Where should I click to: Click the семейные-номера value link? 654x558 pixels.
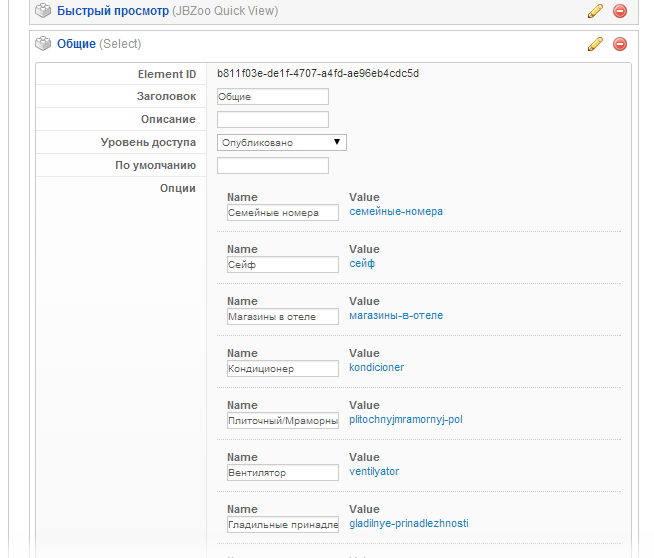point(395,212)
